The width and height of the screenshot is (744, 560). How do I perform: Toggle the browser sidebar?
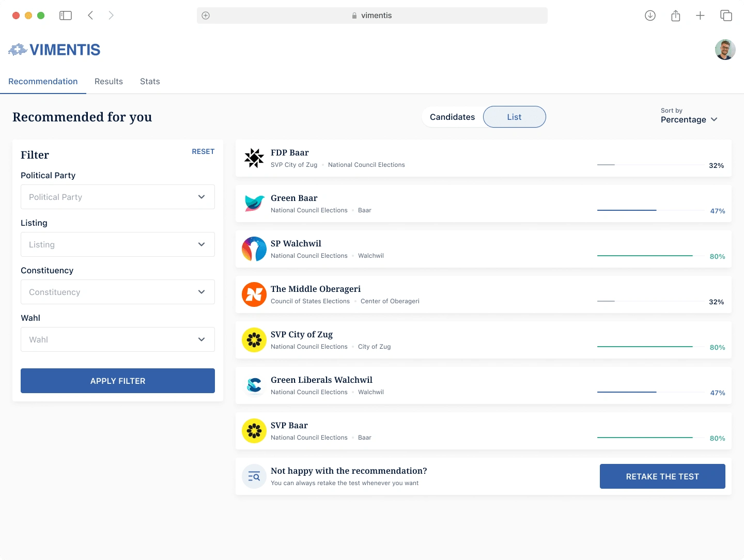click(x=66, y=15)
